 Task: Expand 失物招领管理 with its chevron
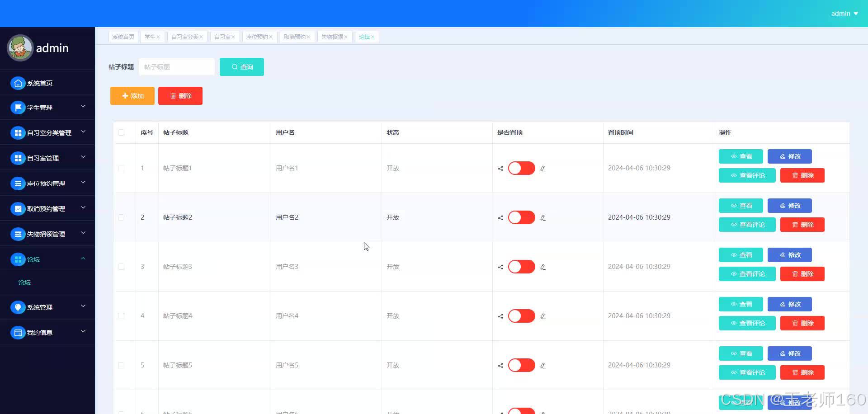click(83, 233)
